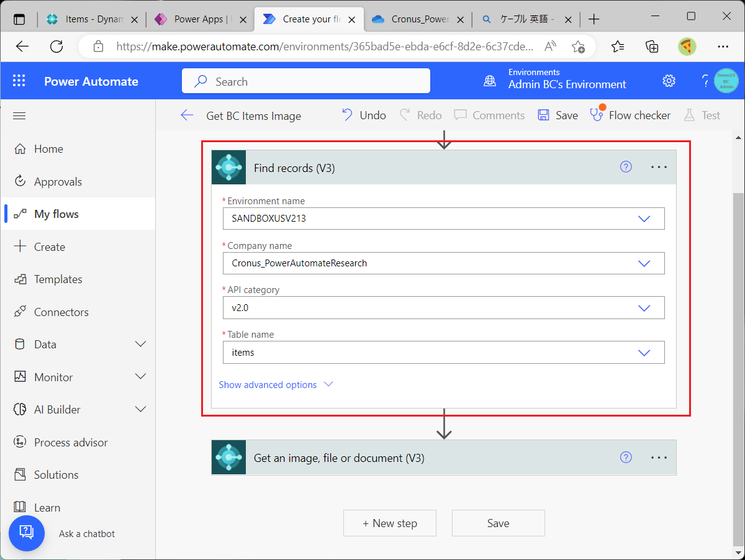The width and height of the screenshot is (745, 560).
Task: Collapse the left navigation hamburger menu
Action: [19, 115]
